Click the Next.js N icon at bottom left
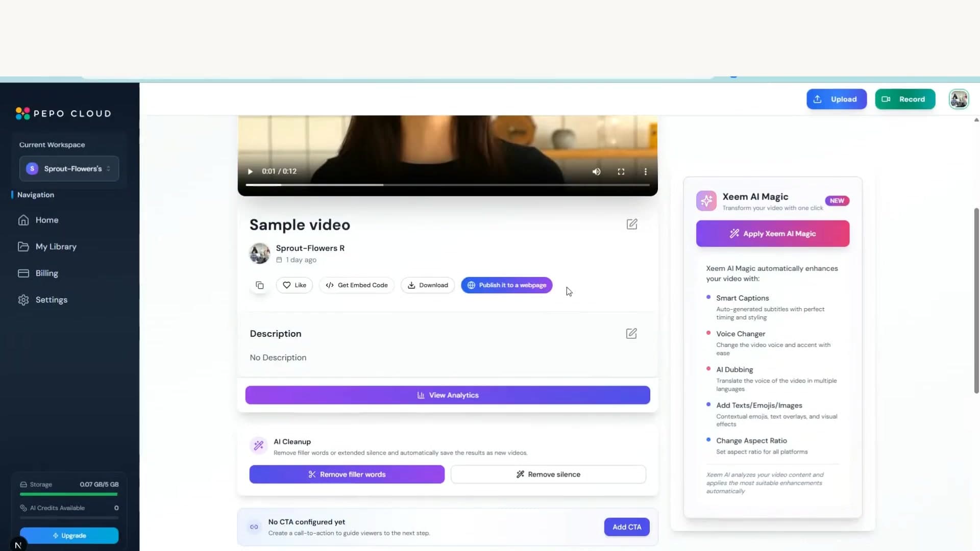The width and height of the screenshot is (980, 551). (x=18, y=545)
